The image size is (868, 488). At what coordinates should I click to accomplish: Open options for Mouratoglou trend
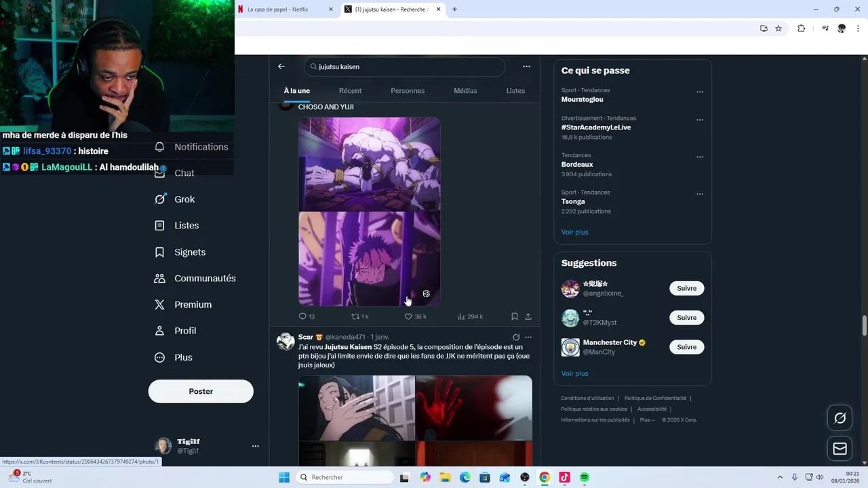click(x=700, y=92)
